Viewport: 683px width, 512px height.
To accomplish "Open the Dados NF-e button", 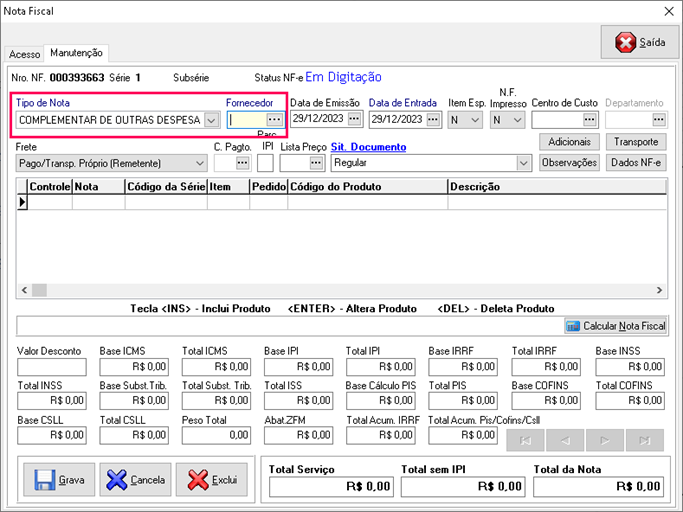I will [636, 162].
